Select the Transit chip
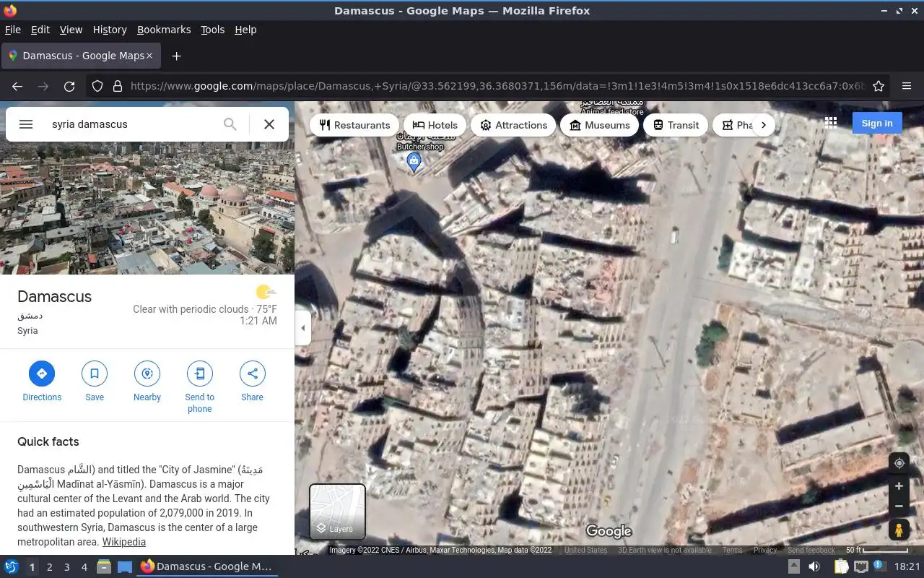 tap(676, 125)
